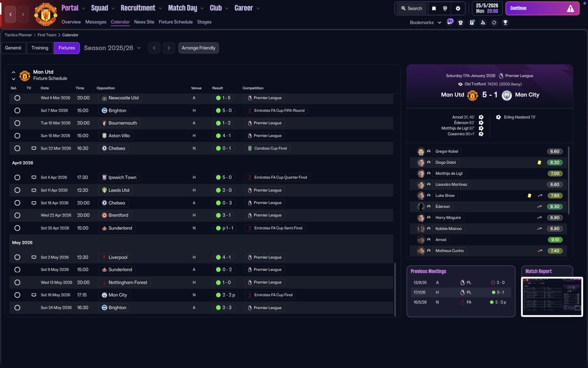Go forward using the right arrow navigation button
The width and height of the screenshot is (588, 368).
23,14
